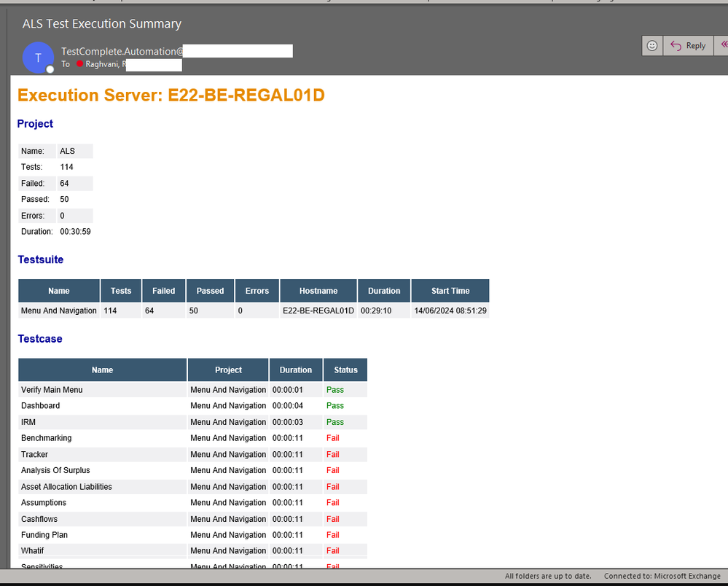Click the Execution Server heading
Screen dimensions: 728x586
[171, 95]
